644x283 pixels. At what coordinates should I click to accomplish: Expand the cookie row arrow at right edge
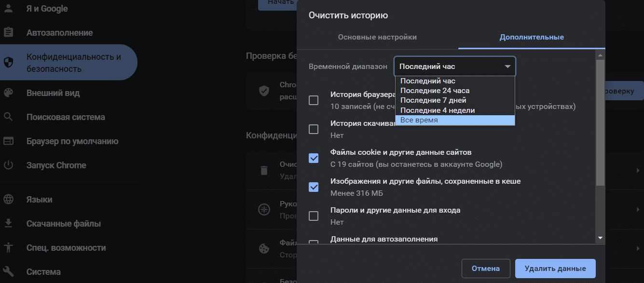638,248
